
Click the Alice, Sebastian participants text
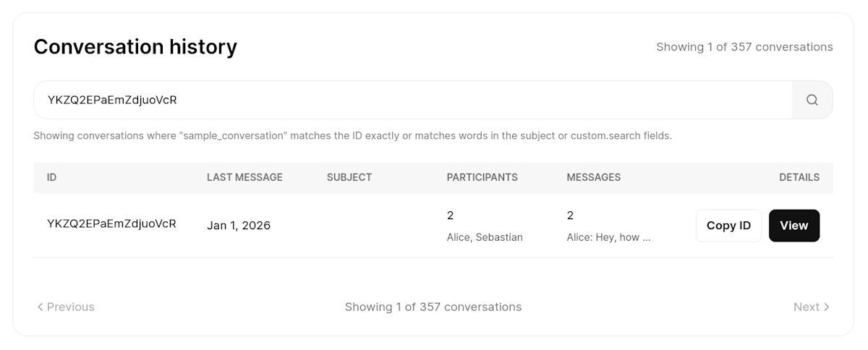[x=485, y=237]
